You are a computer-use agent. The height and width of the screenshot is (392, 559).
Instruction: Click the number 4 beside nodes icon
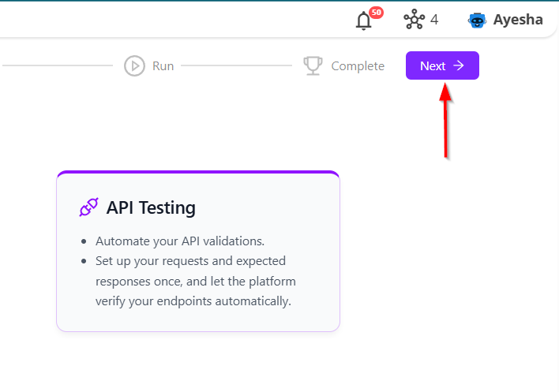[x=434, y=20]
